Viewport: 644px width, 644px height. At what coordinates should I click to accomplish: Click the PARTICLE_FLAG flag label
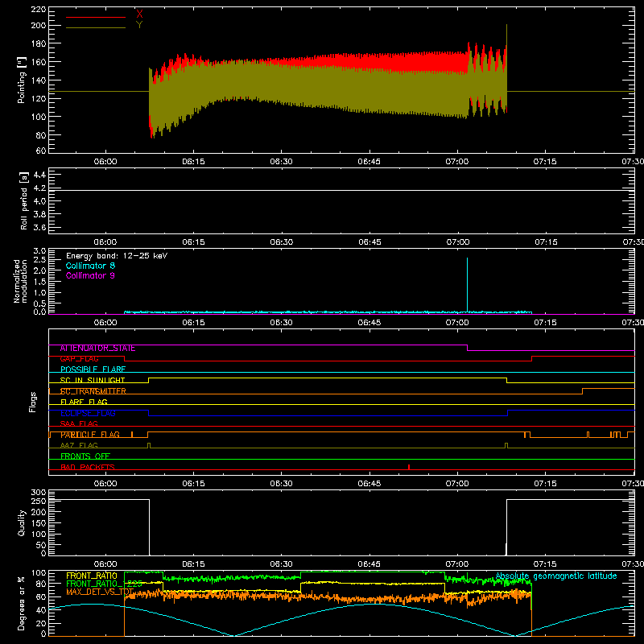pyautogui.click(x=90, y=435)
